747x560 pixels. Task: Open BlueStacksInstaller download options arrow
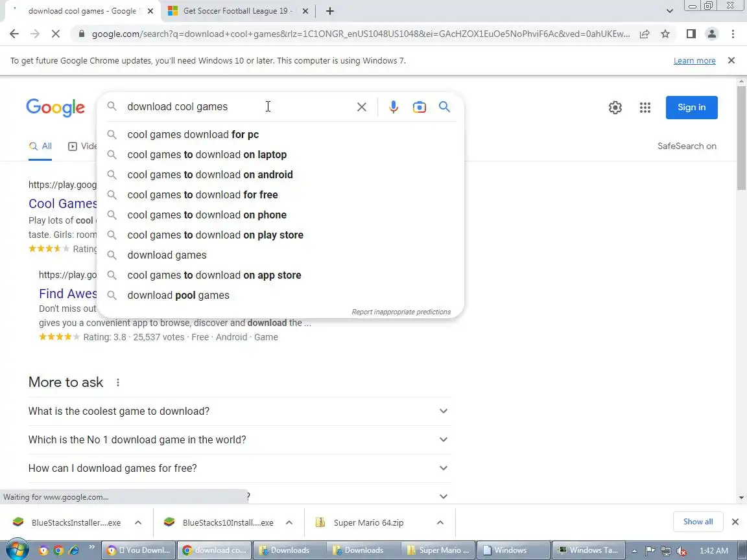point(138,522)
